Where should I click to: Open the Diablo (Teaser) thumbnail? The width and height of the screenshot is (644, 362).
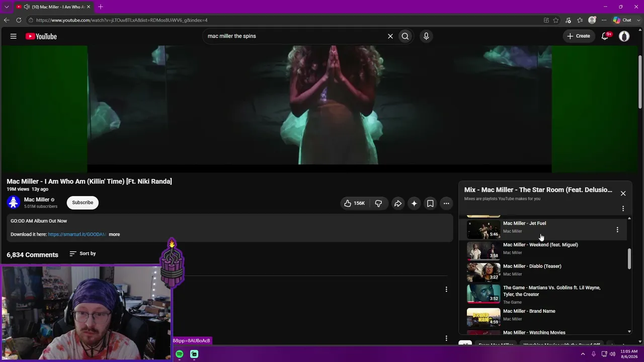(484, 273)
